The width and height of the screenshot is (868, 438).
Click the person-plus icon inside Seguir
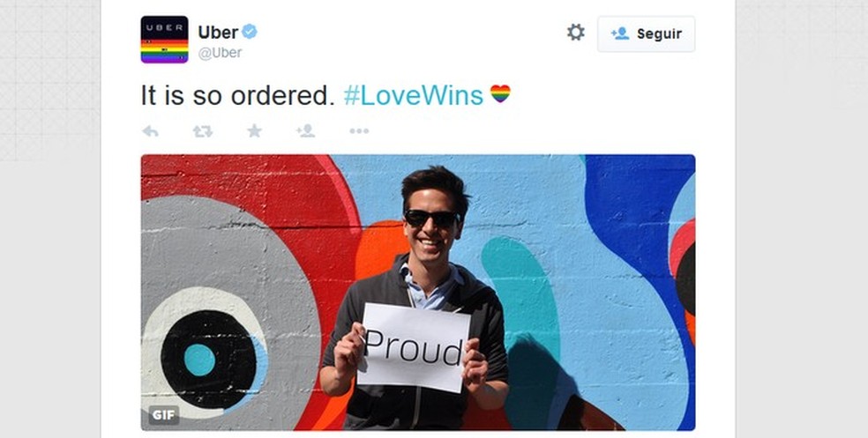(x=620, y=33)
